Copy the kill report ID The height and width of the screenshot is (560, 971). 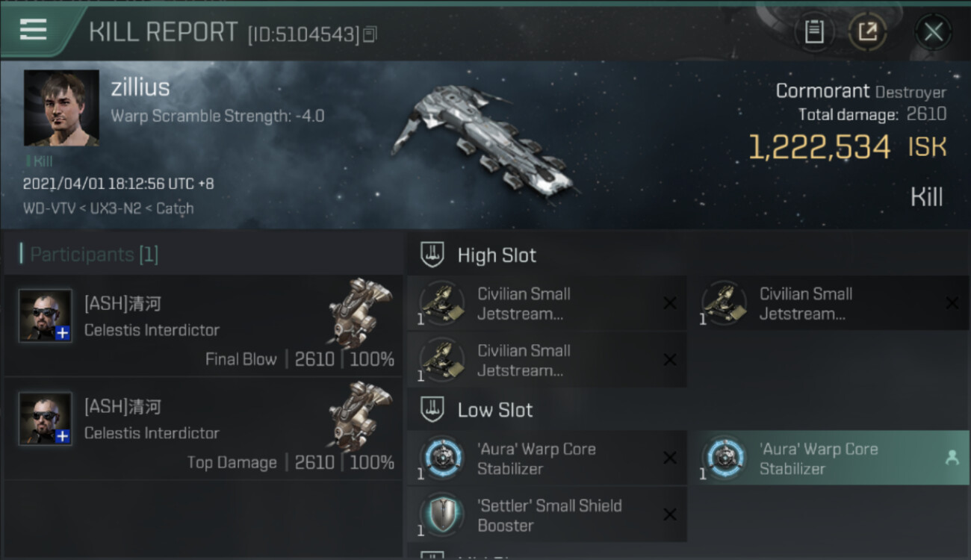pyautogui.click(x=370, y=34)
